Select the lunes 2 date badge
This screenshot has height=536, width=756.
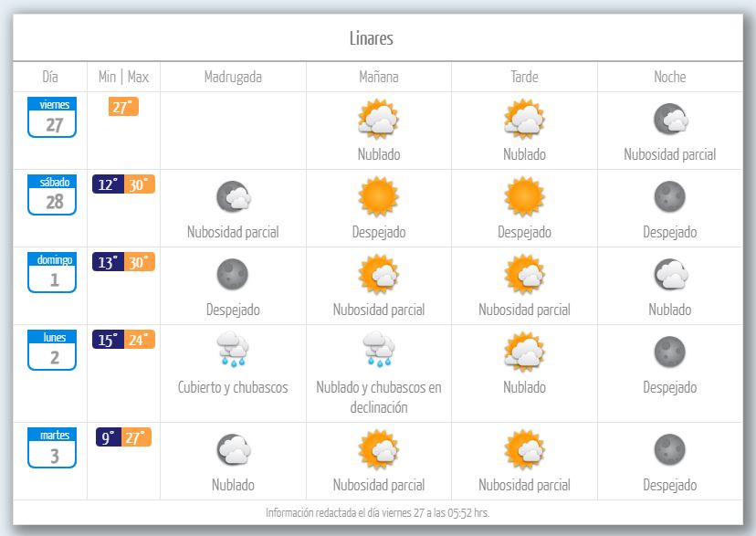52,351
